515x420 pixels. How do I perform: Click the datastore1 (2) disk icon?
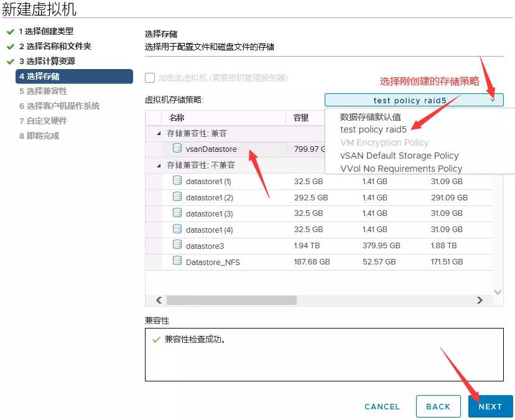[x=177, y=197]
